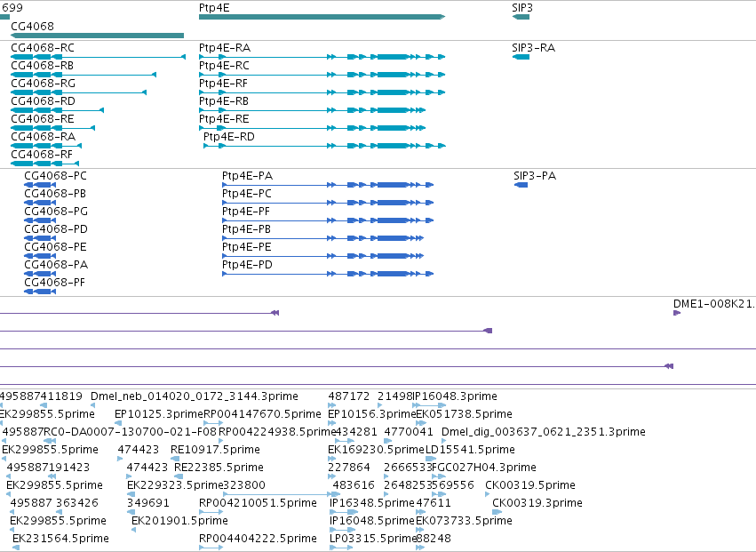This screenshot has width=756, height=552.
Task: Open EST RC0-DA0007-130700-021-F08
Action: coord(131,432)
